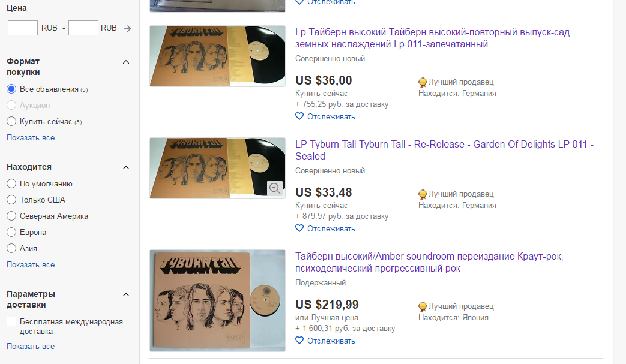626x364 pixels.
Task: Click magnifier zoom icon on second Tyburn Tall image
Action: tap(275, 188)
